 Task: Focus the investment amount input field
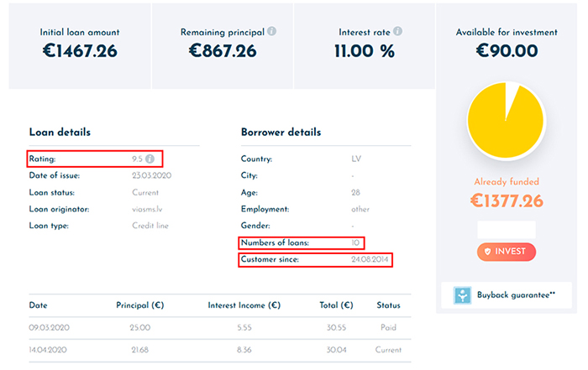coord(507,230)
